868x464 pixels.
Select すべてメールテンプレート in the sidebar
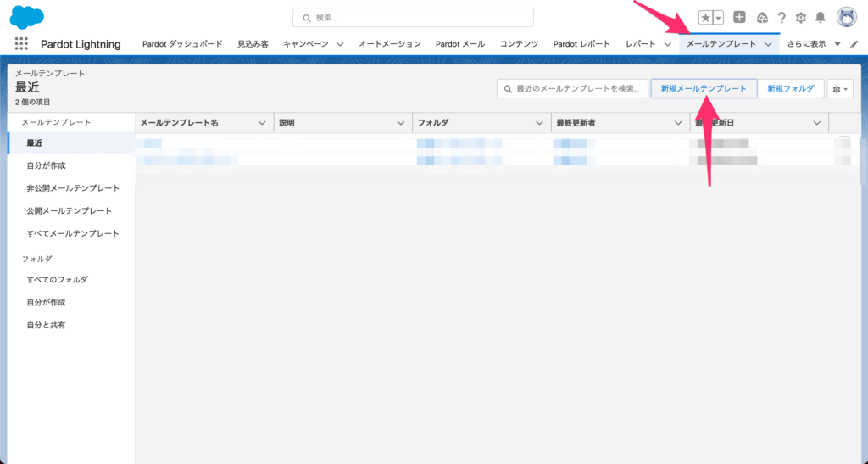coord(72,233)
